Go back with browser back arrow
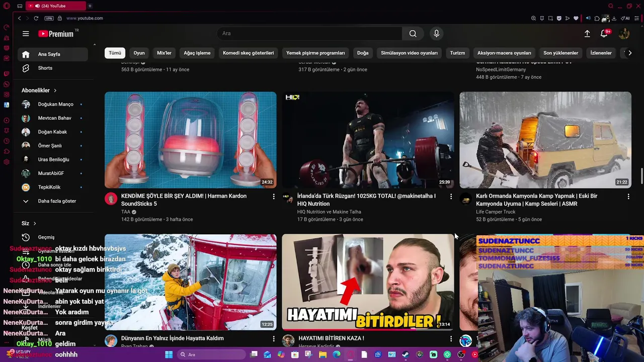This screenshot has height=362, width=644. pos(19,18)
